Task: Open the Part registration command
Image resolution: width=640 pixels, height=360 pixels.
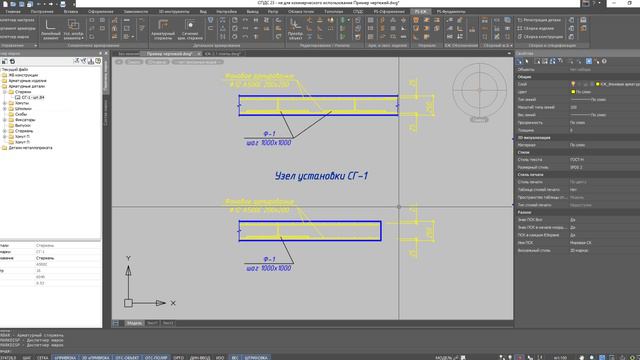Action: (539, 20)
